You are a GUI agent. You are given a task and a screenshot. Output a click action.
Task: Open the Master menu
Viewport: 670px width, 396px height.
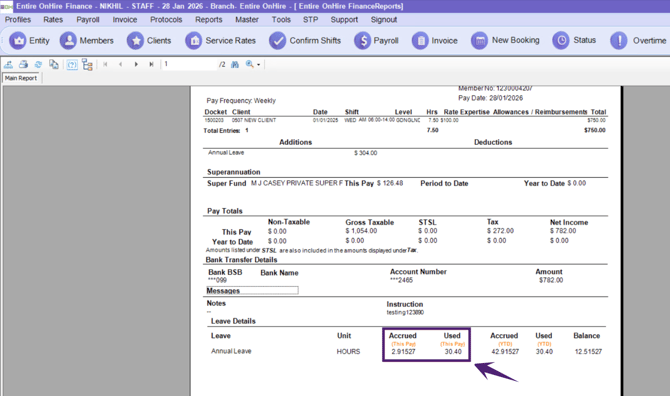247,20
